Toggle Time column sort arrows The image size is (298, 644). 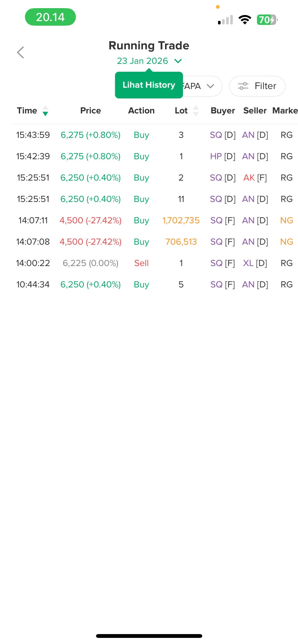point(45,111)
